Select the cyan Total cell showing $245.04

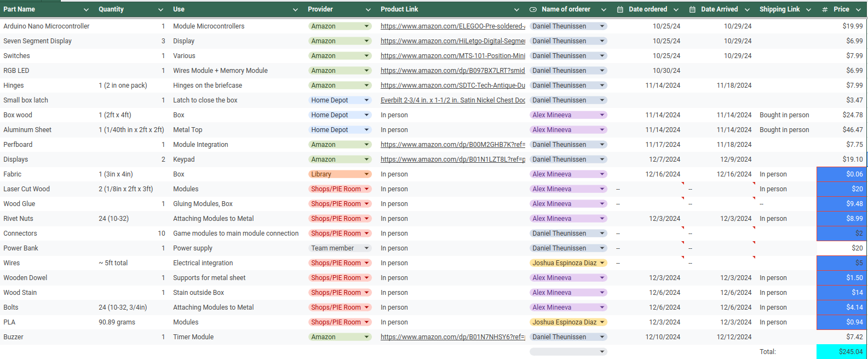[841, 352]
